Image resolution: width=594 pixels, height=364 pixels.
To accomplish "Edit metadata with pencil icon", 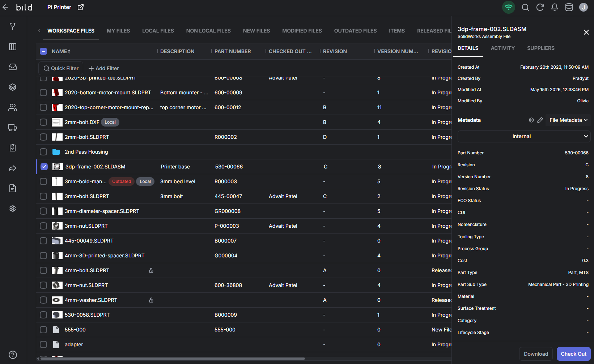I will pos(540,120).
